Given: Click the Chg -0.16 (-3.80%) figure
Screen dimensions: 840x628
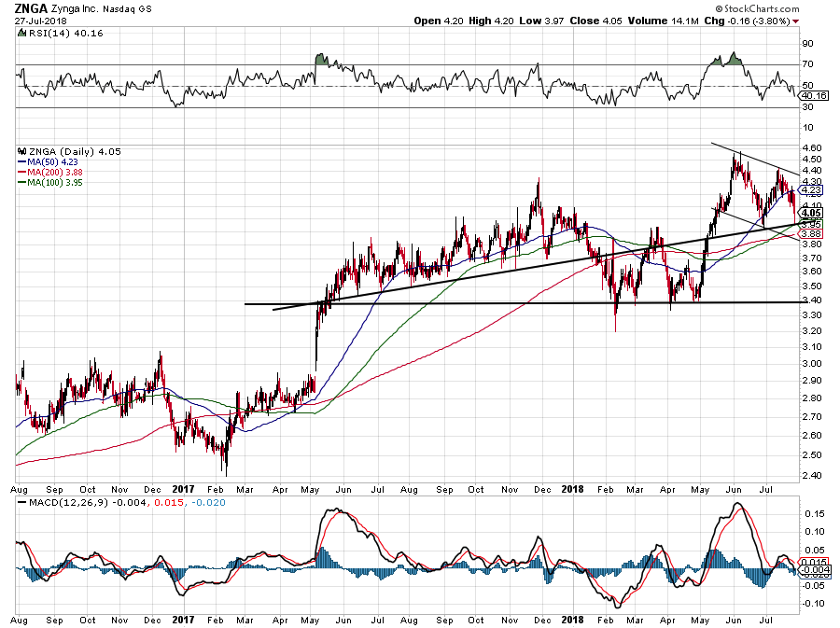Looking at the screenshot, I should 747,21.
